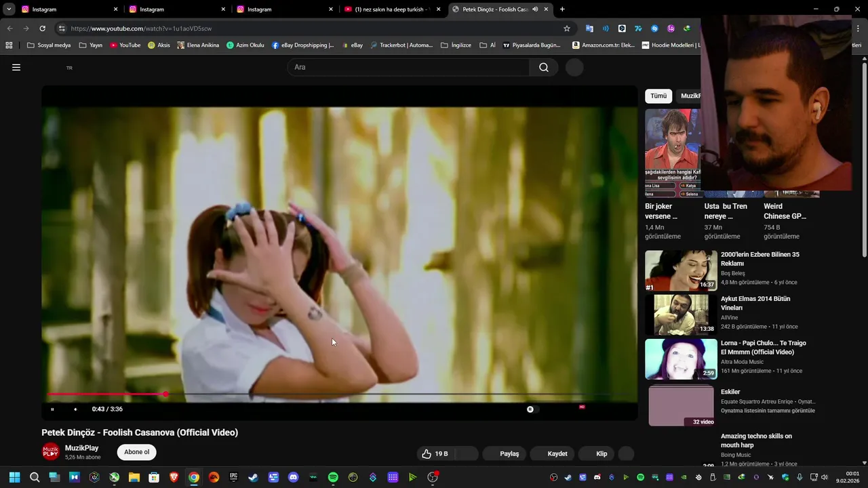
Task: Open the 'Bir joker versene' short video title
Action: [661, 211]
